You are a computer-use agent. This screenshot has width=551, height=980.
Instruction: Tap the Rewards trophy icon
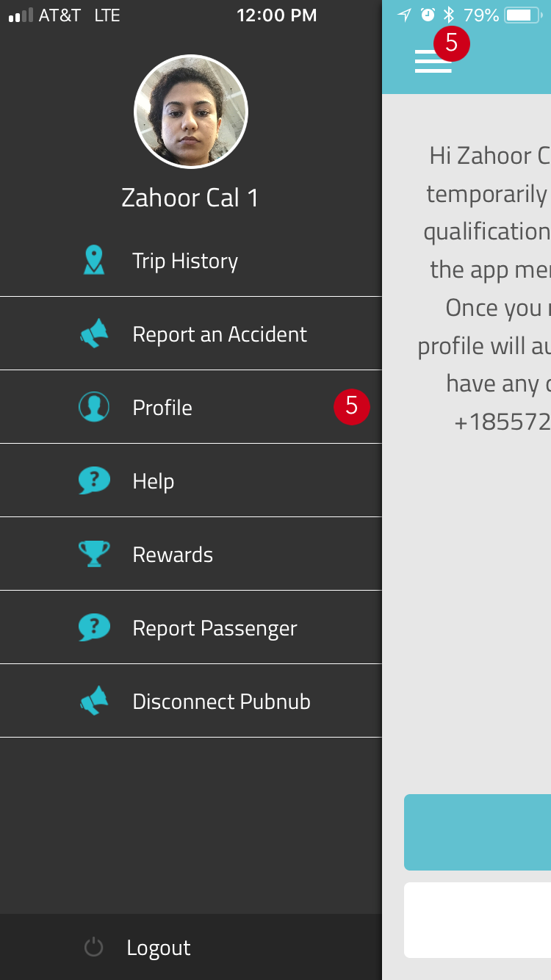(94, 554)
